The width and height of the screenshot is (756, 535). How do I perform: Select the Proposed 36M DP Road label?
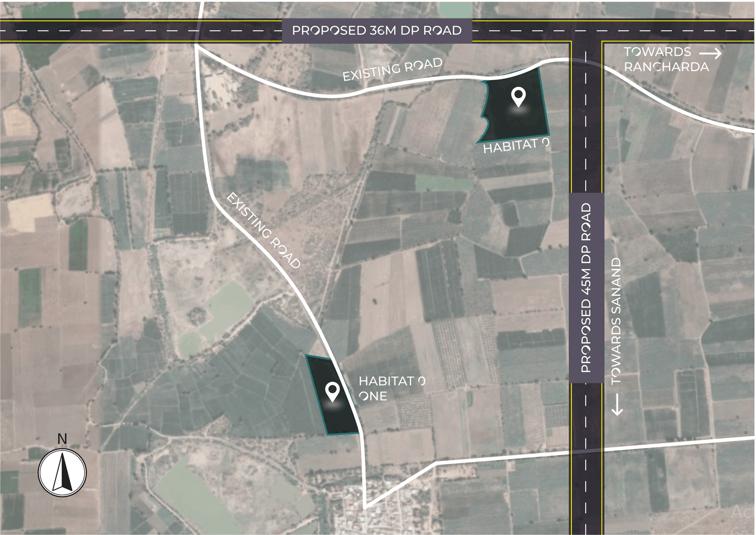[x=376, y=31]
